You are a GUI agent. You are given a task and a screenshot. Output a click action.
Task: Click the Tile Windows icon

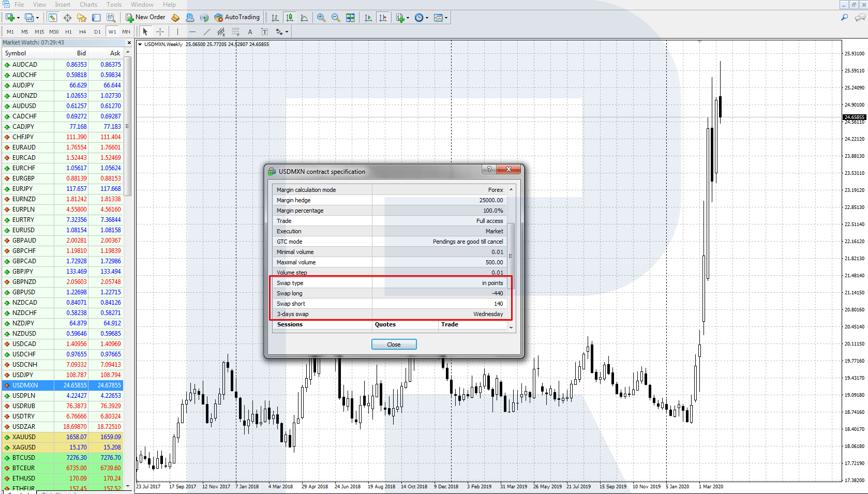point(350,18)
